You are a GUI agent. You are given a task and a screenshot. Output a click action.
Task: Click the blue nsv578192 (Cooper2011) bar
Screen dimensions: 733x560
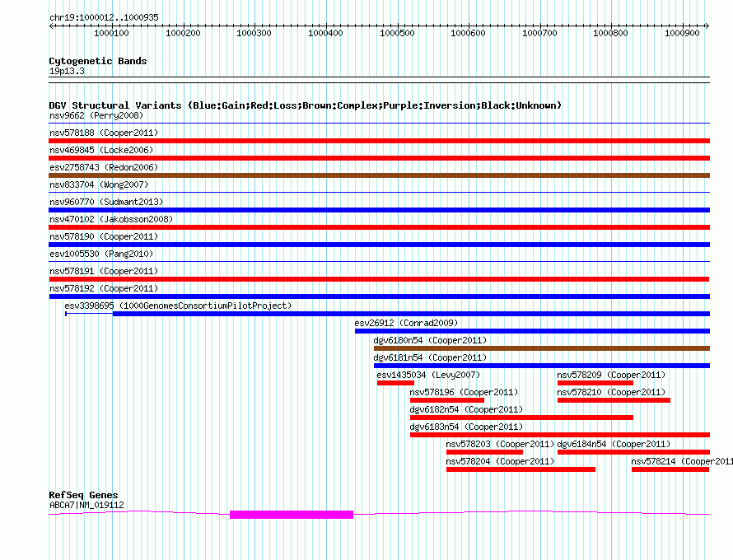(x=379, y=296)
